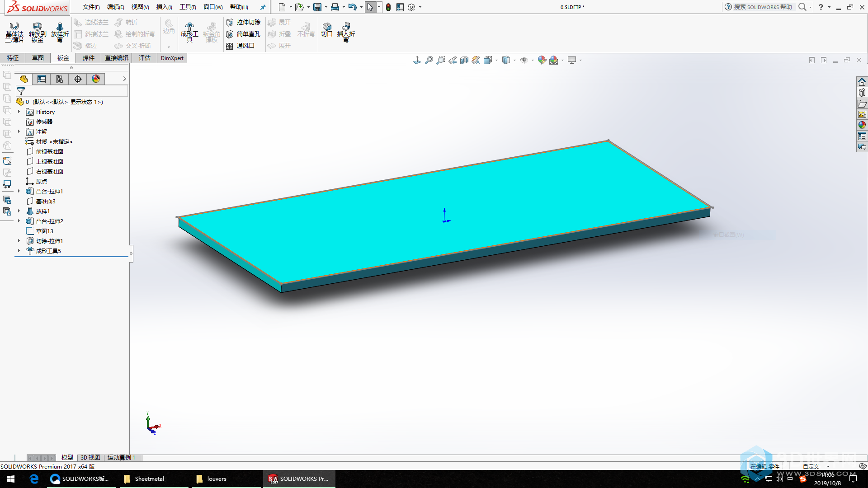Viewport: 868px width, 488px height.
Task: Open the ConfigurationManager tab
Action: (x=60, y=79)
